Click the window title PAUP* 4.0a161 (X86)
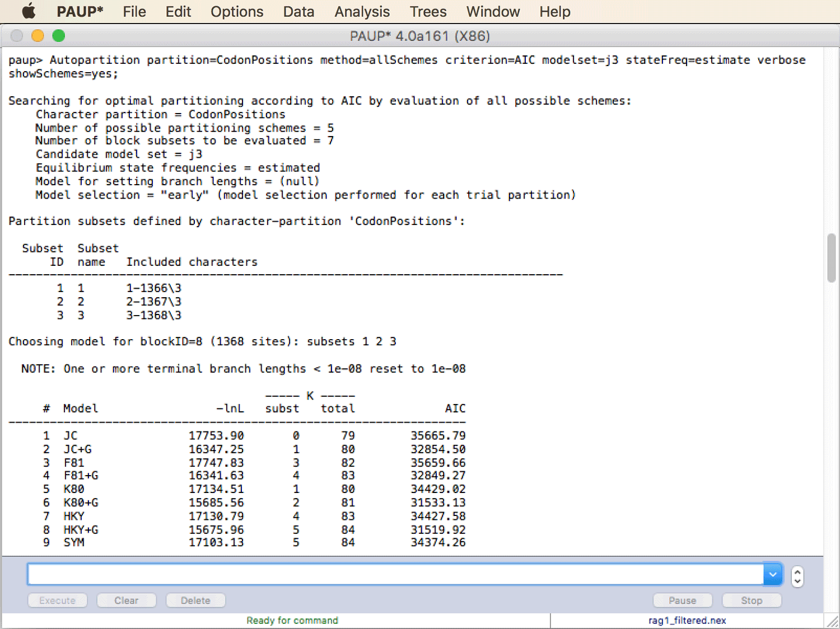840x629 pixels. click(x=420, y=36)
